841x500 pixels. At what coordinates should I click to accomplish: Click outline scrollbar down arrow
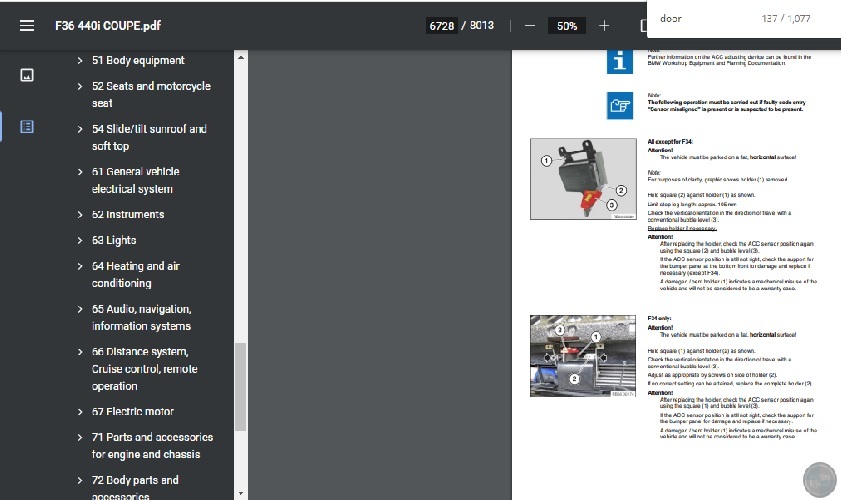241,494
